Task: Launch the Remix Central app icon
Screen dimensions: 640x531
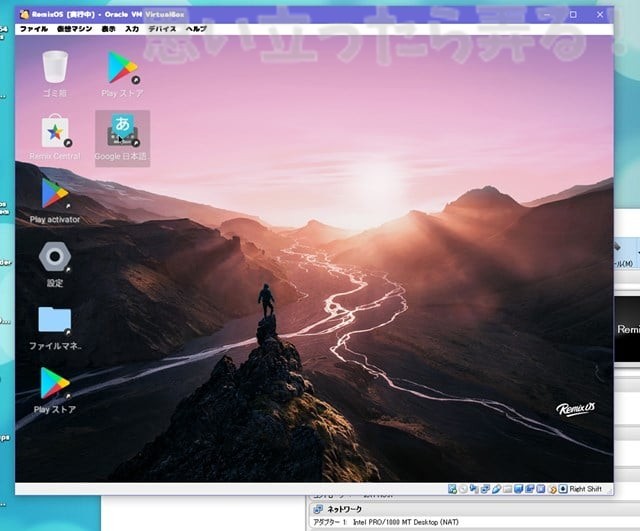Action: click(55, 138)
